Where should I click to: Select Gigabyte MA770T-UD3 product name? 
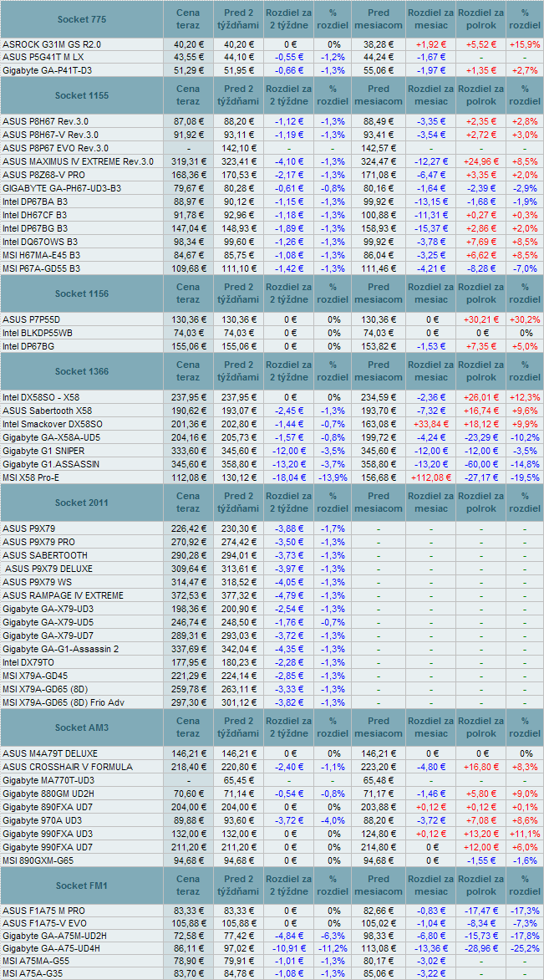pos(47,780)
